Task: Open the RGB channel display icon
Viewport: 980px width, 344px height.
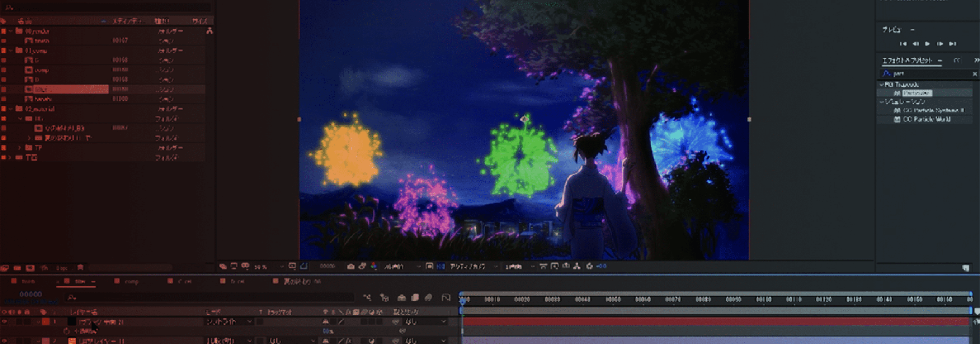Action: coord(373,267)
